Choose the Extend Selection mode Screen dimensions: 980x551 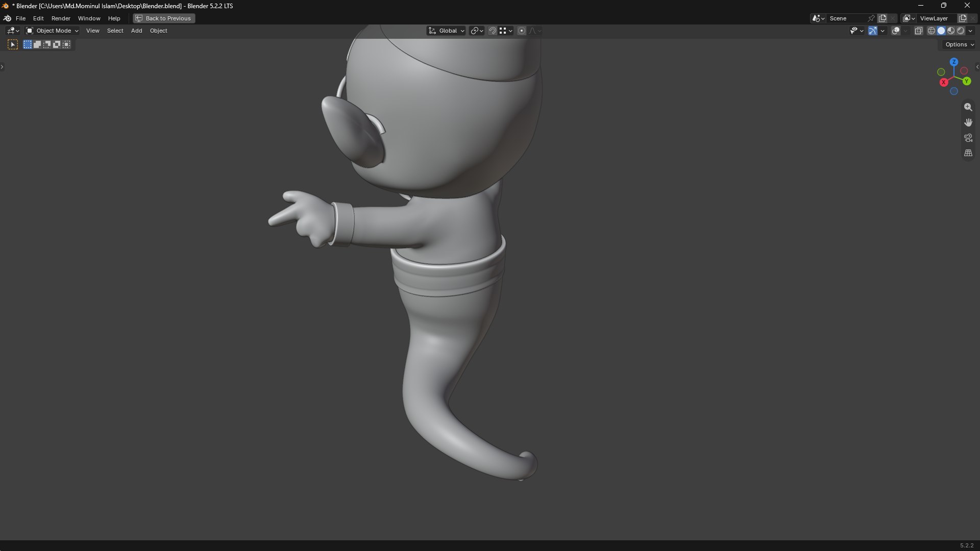pyautogui.click(x=37, y=44)
